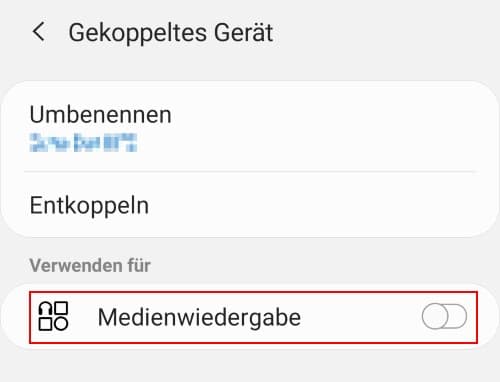Click the lower-left square of the media icon

(x=45, y=324)
